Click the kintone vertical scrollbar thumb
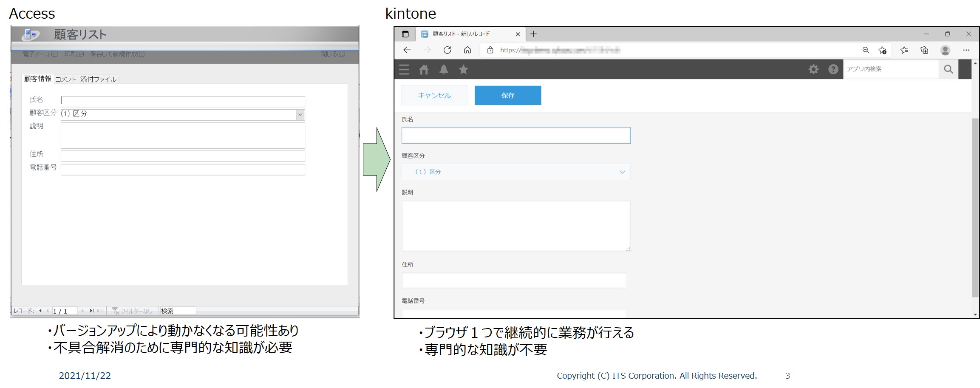The image size is (980, 388). pos(975,208)
